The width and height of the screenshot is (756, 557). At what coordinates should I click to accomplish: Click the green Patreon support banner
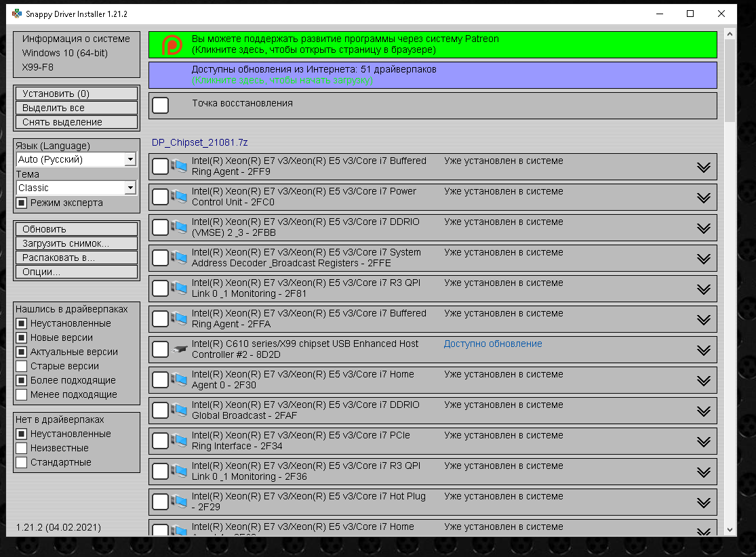[433, 44]
